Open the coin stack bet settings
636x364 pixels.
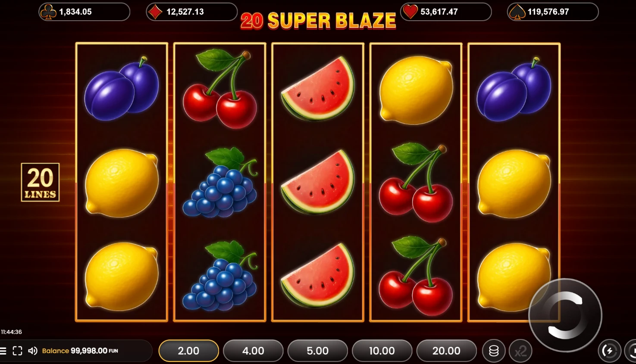(x=494, y=351)
